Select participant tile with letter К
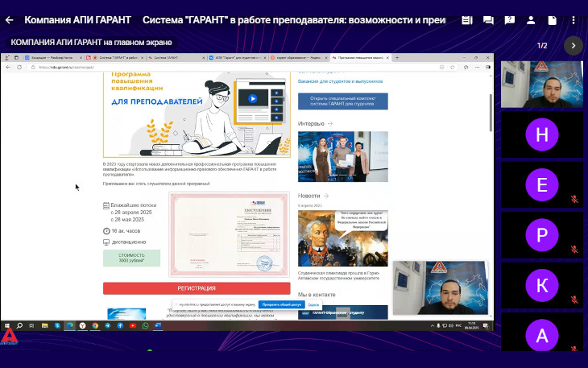 pos(542,285)
